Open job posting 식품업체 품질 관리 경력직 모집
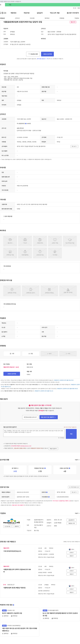 (x=17, y=570)
